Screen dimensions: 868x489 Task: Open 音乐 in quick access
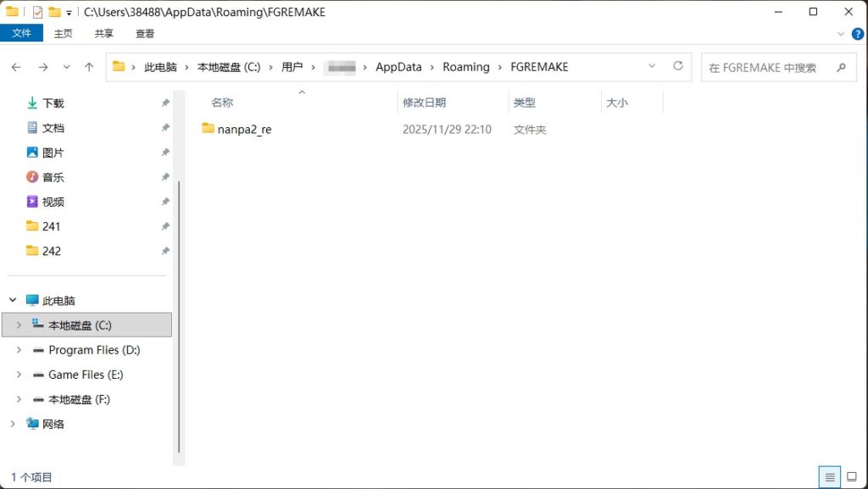pyautogui.click(x=53, y=177)
